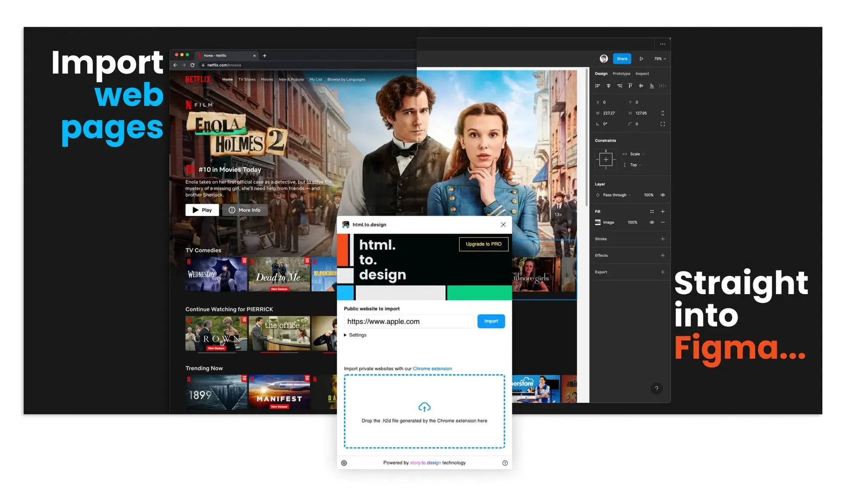Hide the Image fill using eye icon

click(x=652, y=222)
